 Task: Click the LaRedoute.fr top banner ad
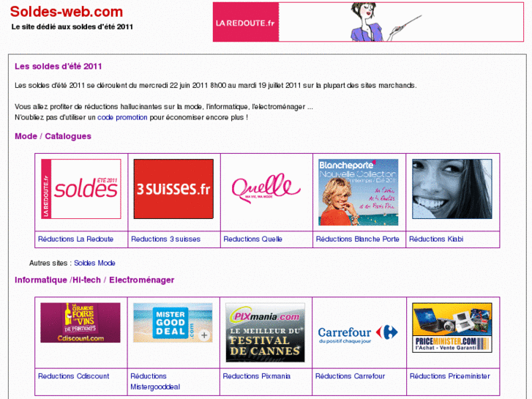click(368, 22)
